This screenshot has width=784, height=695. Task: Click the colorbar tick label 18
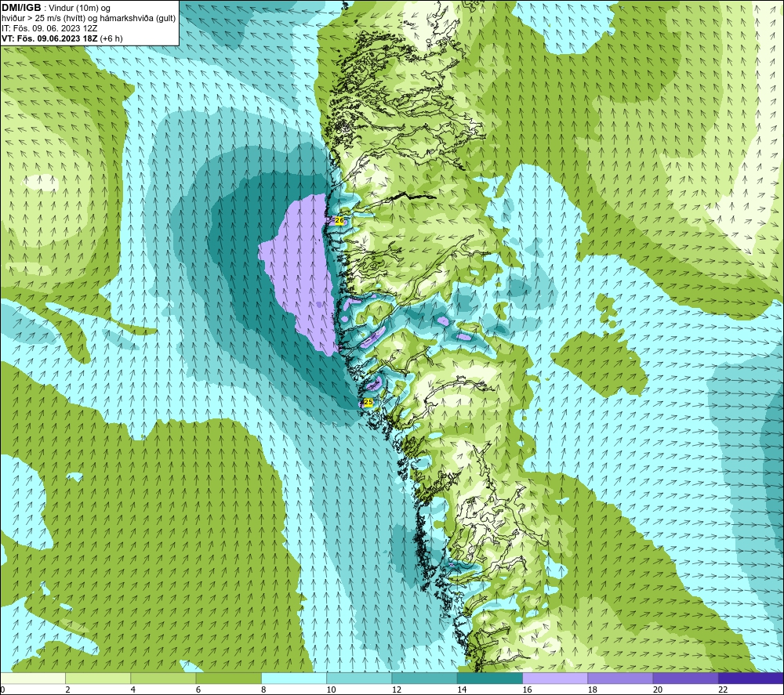click(593, 690)
